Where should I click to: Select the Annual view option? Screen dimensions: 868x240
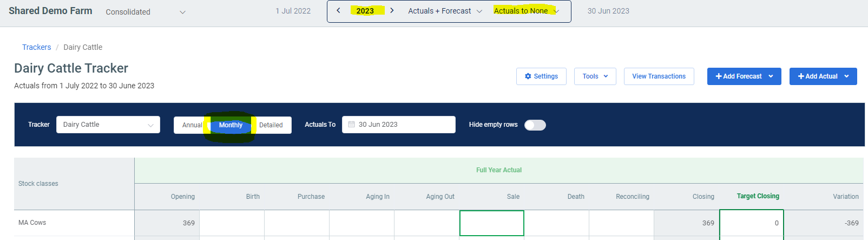point(192,125)
